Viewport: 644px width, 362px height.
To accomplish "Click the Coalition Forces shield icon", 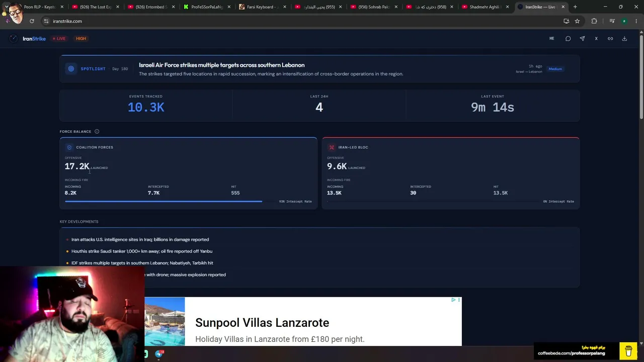I will tap(69, 147).
